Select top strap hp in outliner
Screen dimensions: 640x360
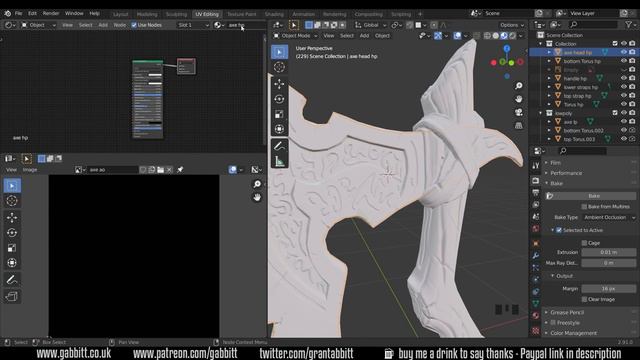[x=577, y=96]
